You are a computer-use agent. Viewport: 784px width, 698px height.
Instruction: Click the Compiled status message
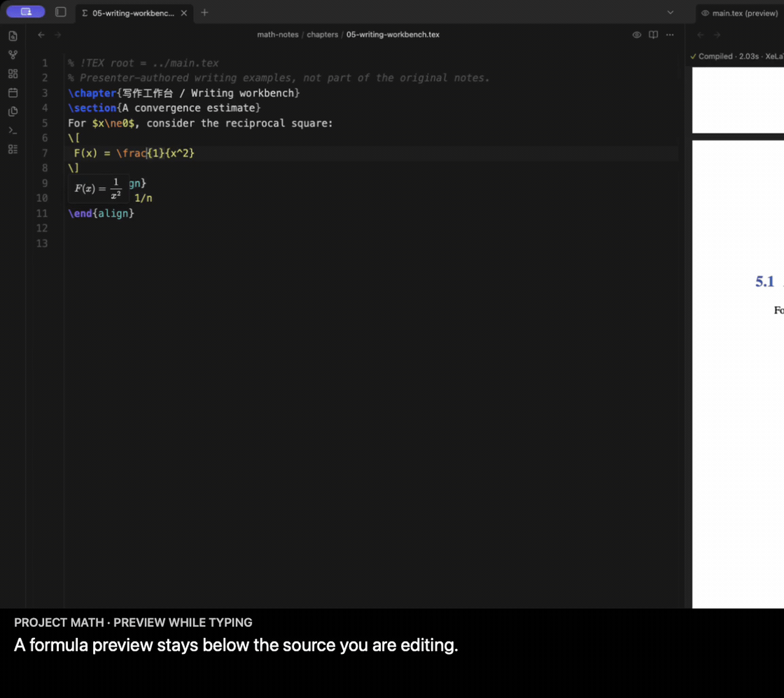click(x=737, y=56)
